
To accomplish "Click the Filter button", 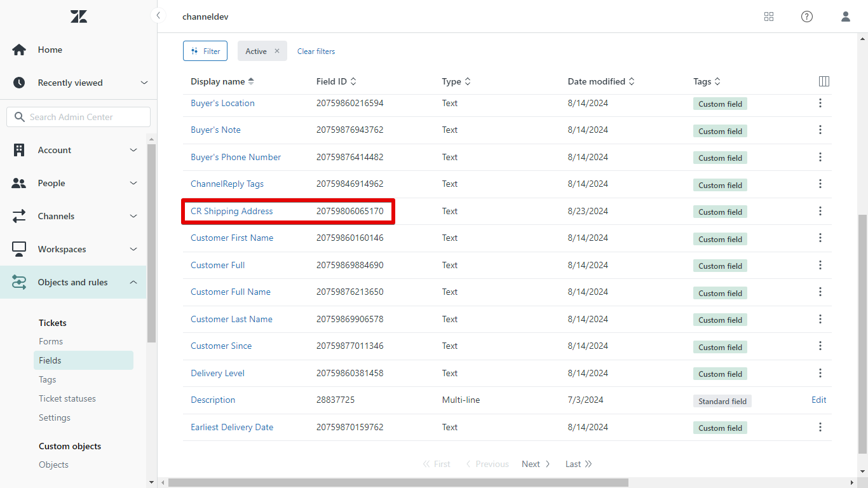I will pyautogui.click(x=205, y=51).
